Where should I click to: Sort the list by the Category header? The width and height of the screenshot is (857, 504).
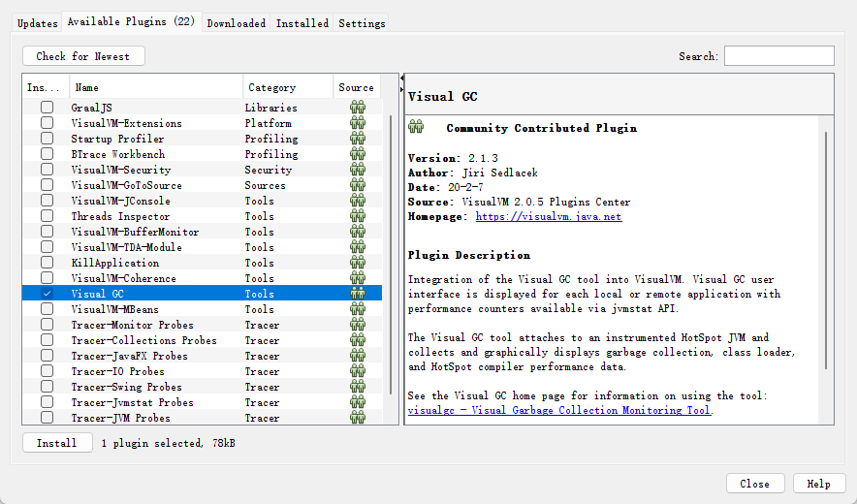tap(288, 87)
